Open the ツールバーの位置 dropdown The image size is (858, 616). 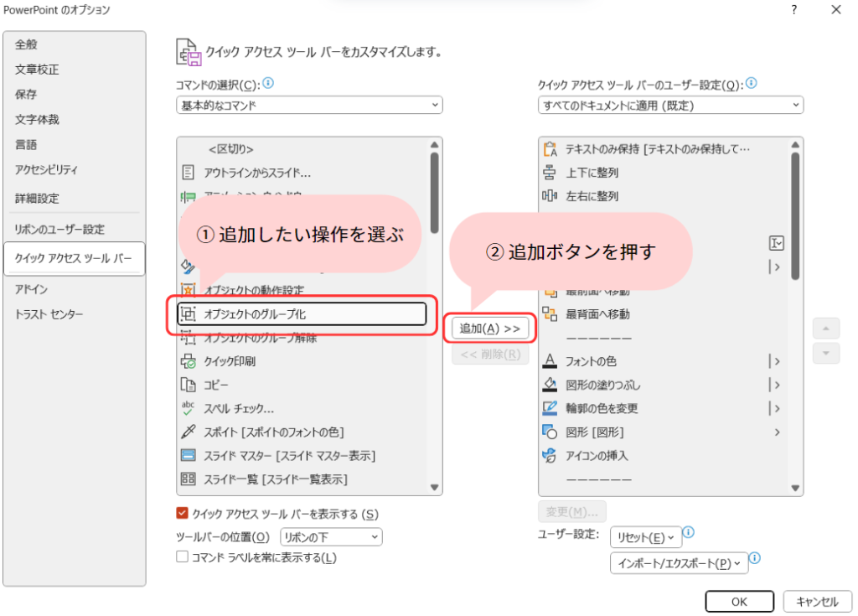pyautogui.click(x=331, y=536)
